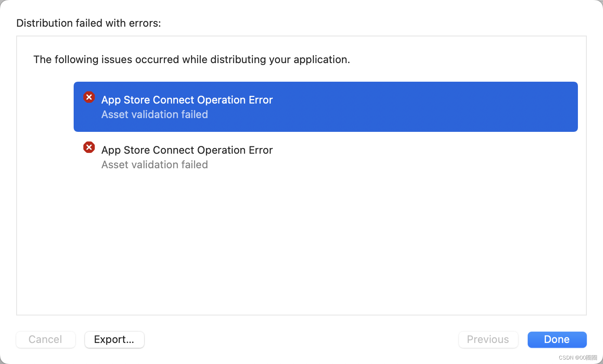
Task: Click the blue highlighted error row background
Action: 405,107
